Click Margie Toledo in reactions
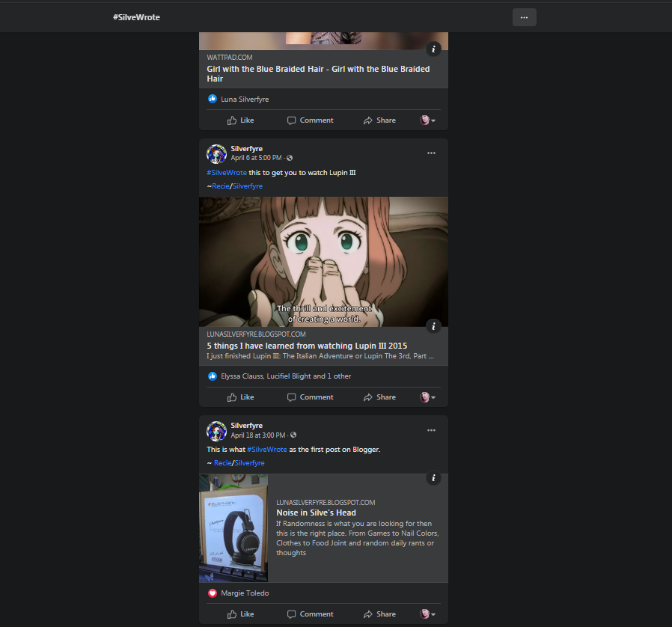 point(245,593)
